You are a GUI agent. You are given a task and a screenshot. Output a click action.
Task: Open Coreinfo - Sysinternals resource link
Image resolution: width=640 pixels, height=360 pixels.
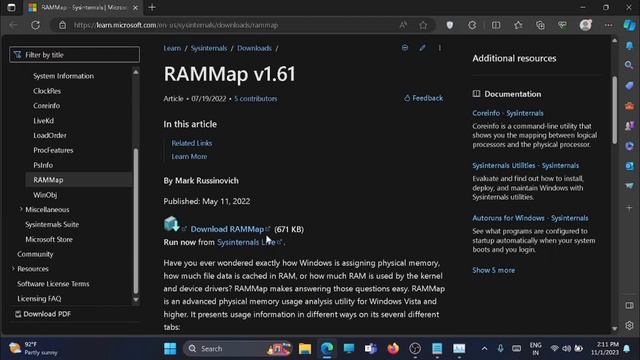pyautogui.click(x=508, y=113)
